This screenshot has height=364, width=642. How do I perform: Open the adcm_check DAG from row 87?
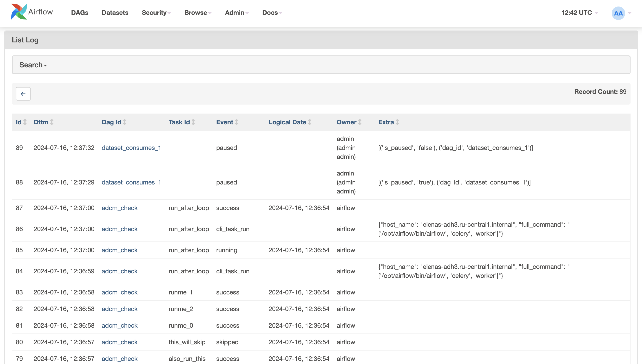[120, 208]
